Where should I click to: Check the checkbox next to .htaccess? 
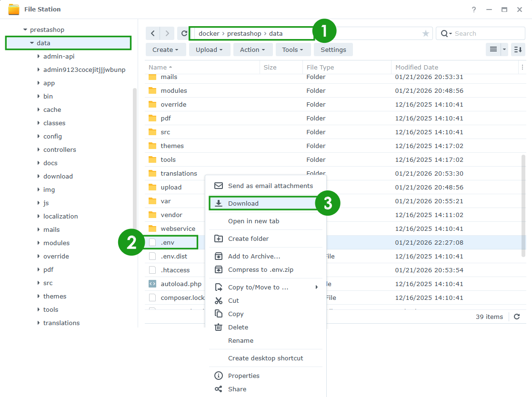tap(152, 269)
